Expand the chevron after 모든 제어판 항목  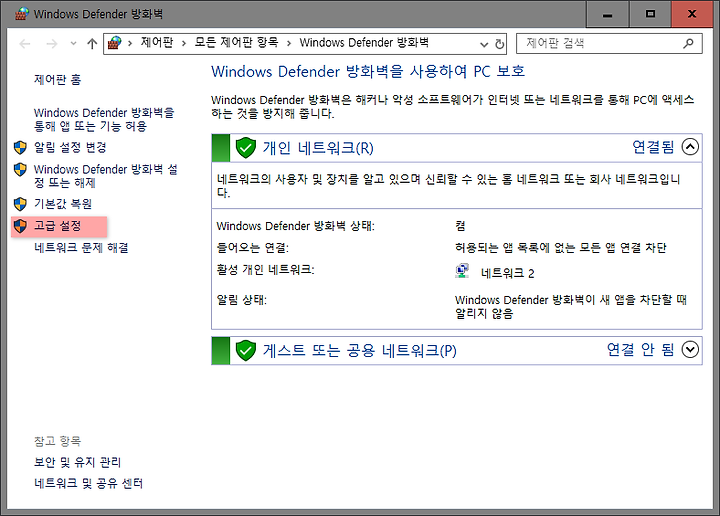[x=289, y=43]
